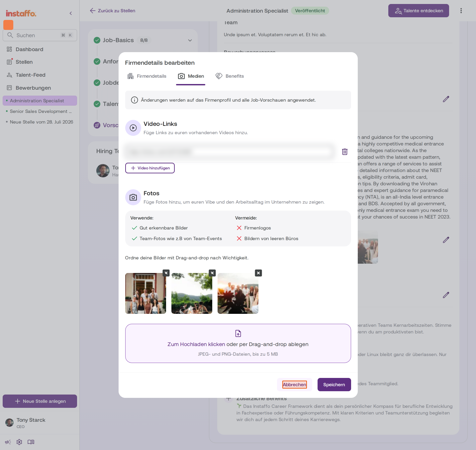Expand the Job-Basics section chevron

click(190, 40)
